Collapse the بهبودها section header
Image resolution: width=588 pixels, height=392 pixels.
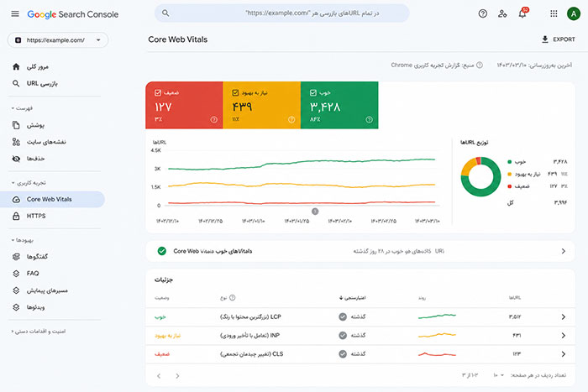point(23,240)
